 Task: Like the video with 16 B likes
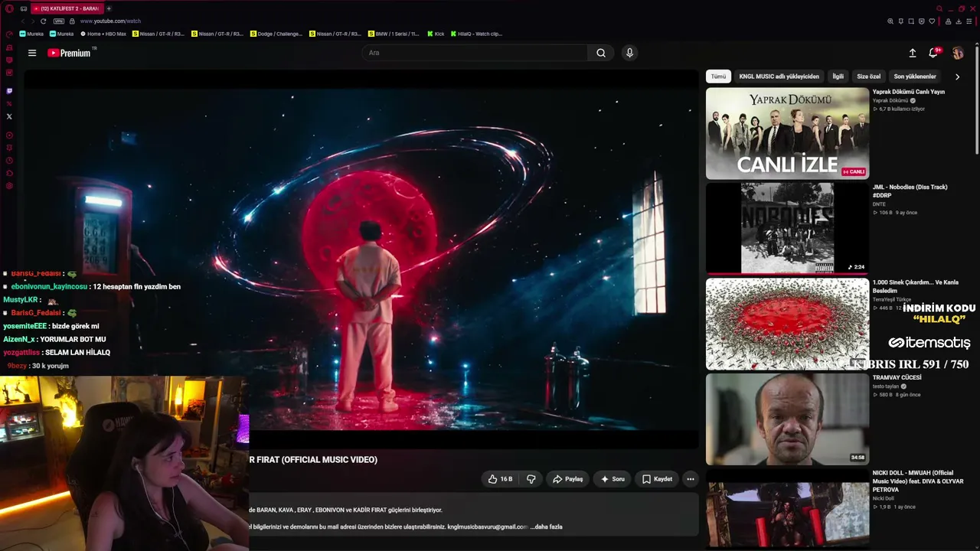click(x=500, y=479)
